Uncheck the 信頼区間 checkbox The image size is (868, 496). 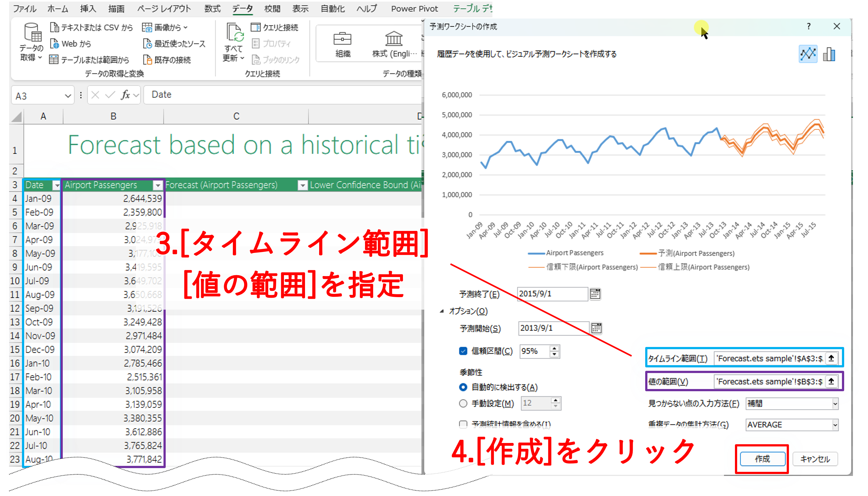coord(463,351)
